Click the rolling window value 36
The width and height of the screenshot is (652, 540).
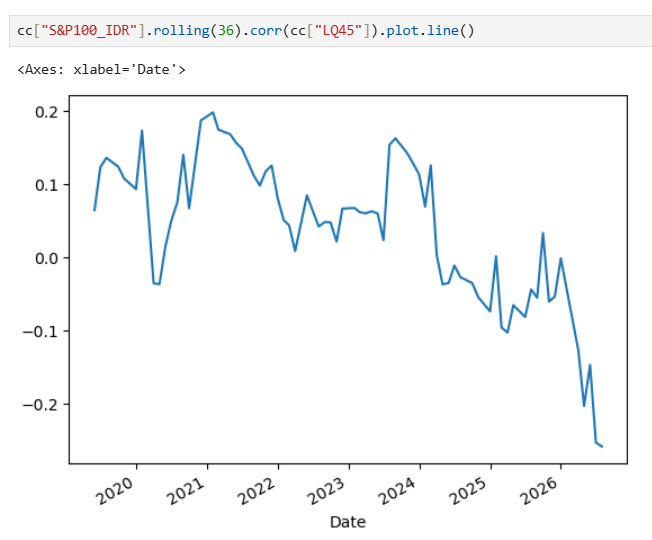pyautogui.click(x=226, y=31)
